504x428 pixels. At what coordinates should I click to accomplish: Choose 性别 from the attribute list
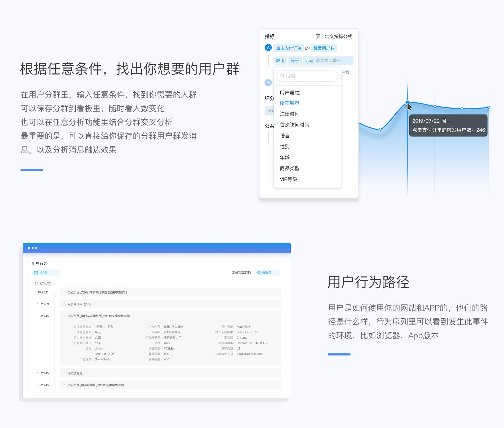pyautogui.click(x=285, y=146)
